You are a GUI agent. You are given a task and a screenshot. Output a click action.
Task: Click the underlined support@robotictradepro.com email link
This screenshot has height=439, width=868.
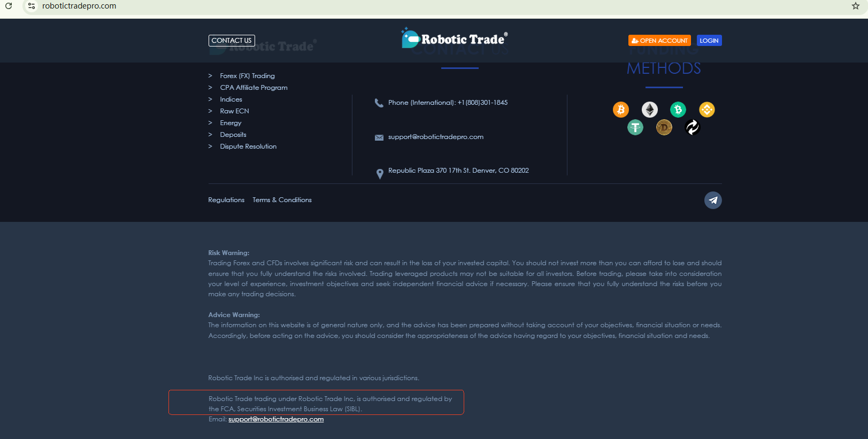(276, 419)
